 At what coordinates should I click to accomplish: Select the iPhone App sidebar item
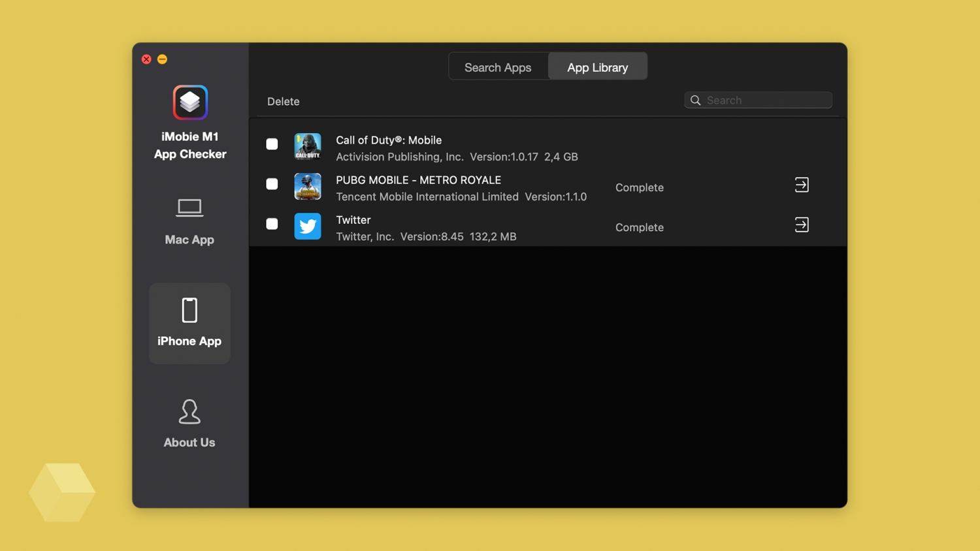pos(189,323)
